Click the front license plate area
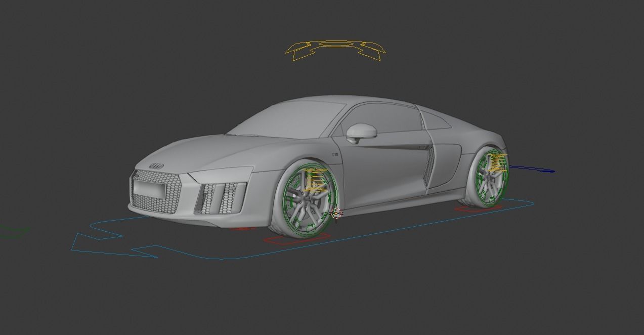The height and width of the screenshot is (335, 644). tap(149, 189)
